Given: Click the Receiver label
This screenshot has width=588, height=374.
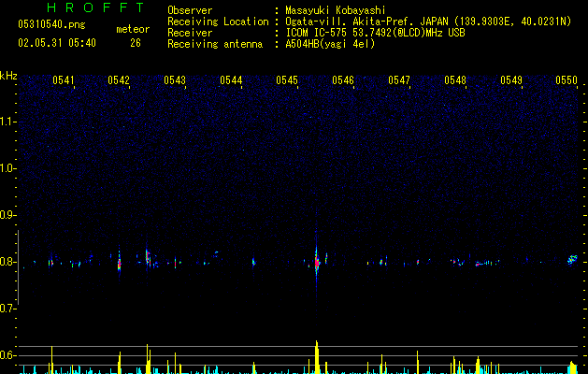Looking at the screenshot, I should [190, 33].
